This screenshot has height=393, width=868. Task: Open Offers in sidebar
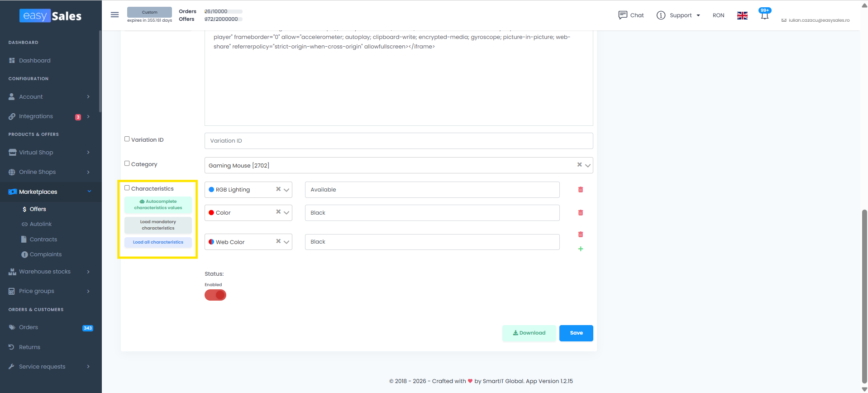(x=38, y=209)
